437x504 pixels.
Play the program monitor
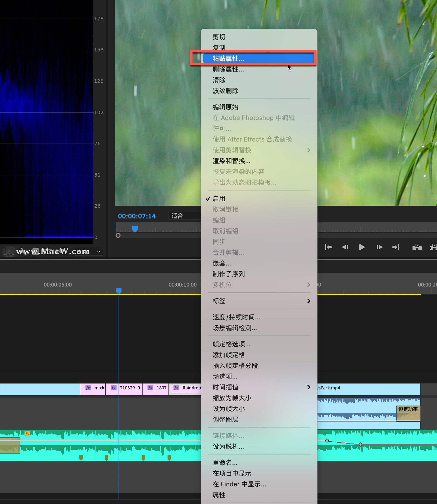[362, 247]
